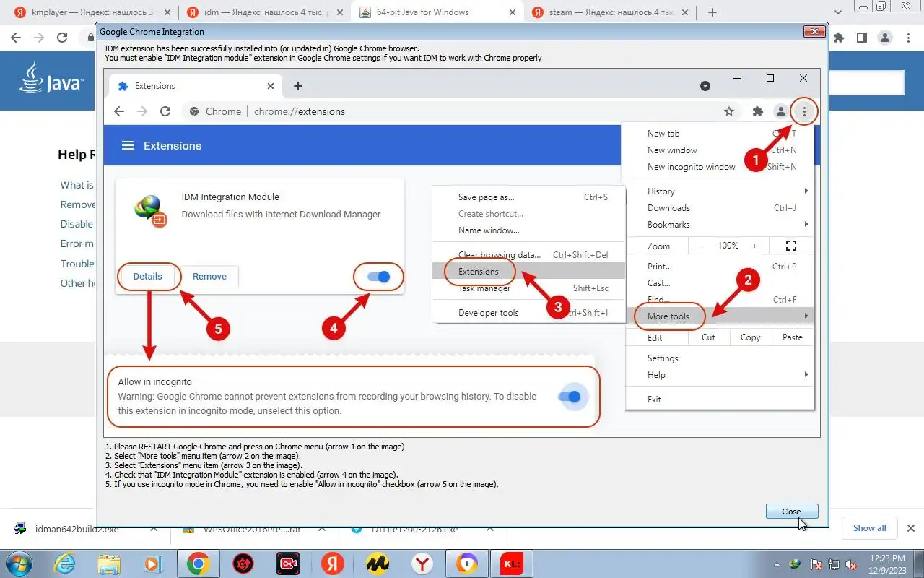924x578 pixels.
Task: Open the Disable link in Java help
Action: coord(77,224)
